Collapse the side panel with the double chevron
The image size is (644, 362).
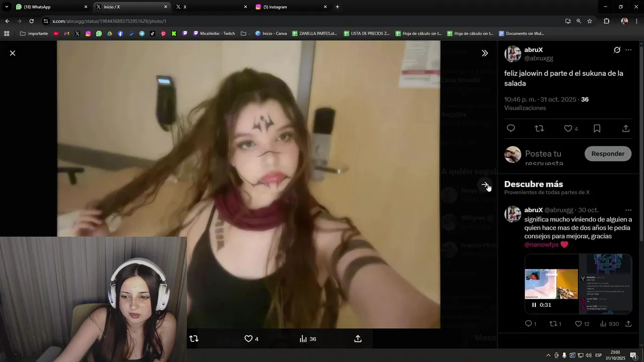click(x=485, y=53)
